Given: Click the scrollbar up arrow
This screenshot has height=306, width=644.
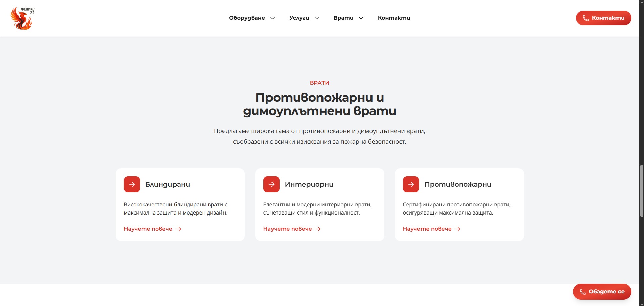Looking at the screenshot, I should (641, 3).
